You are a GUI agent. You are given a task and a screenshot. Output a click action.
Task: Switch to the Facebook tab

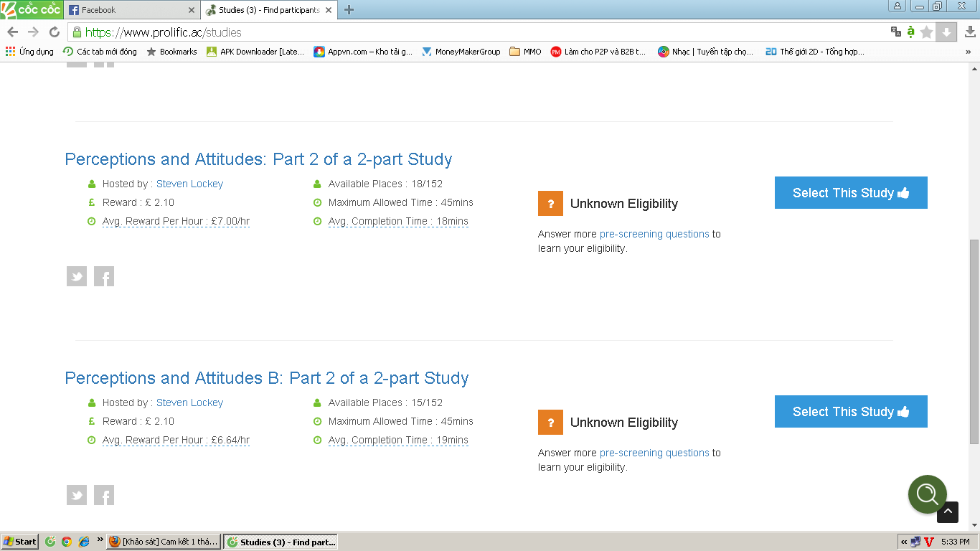click(x=132, y=10)
